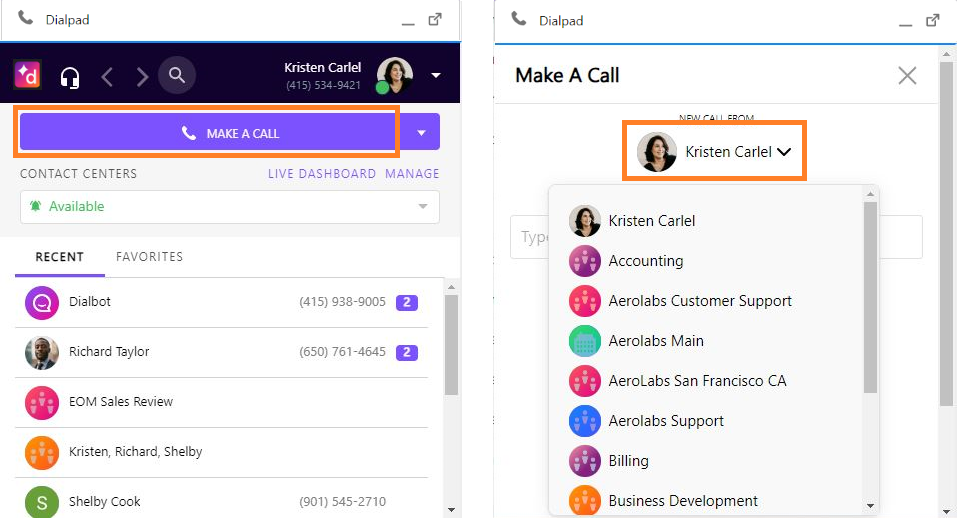957x518 pixels.
Task: Click the Dialbot avatar icon
Action: click(42, 303)
